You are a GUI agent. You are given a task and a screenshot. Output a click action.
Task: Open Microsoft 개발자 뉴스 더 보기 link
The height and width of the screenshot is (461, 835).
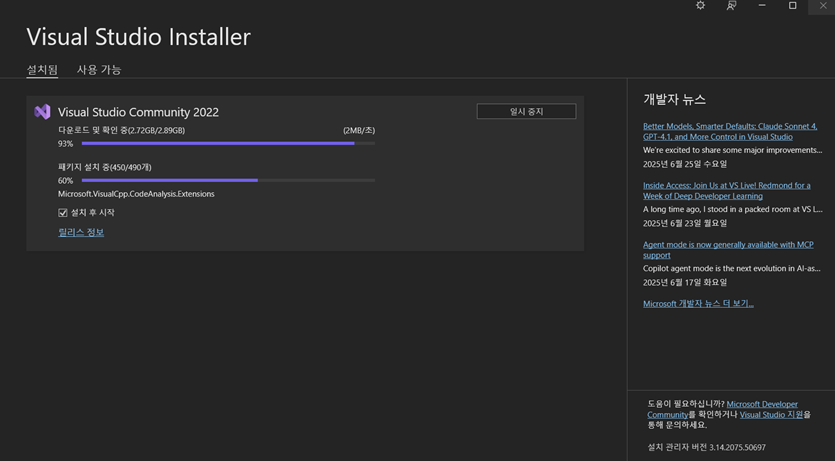(x=698, y=303)
